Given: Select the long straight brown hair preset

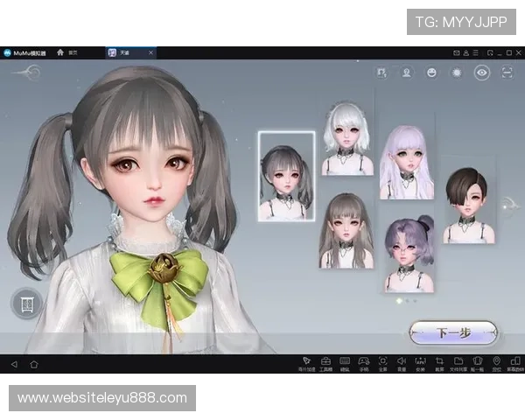Looking at the screenshot, I should pyautogui.click(x=346, y=230).
